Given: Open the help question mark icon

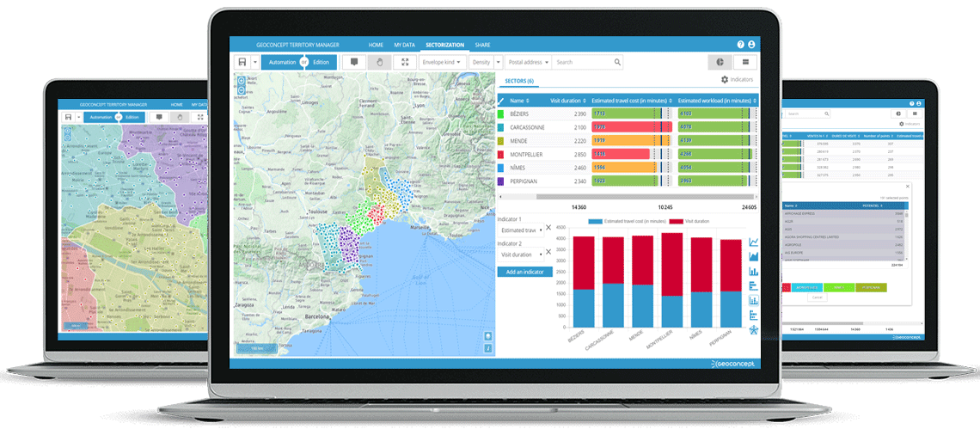Looking at the screenshot, I should click(x=741, y=45).
